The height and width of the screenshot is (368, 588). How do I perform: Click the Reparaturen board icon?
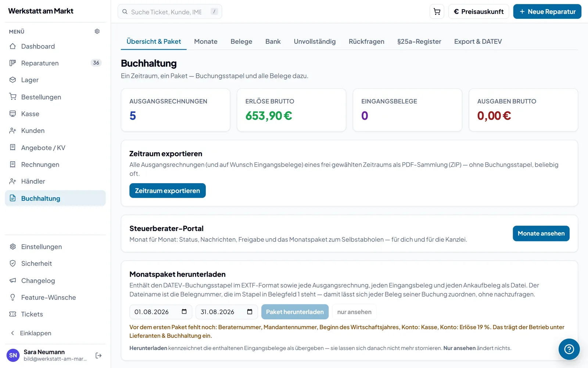pyautogui.click(x=13, y=63)
